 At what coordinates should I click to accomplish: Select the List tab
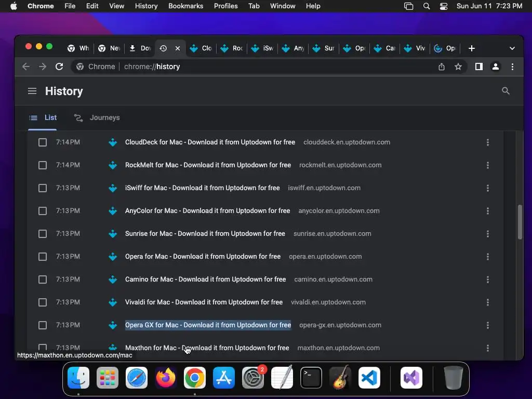point(43,117)
